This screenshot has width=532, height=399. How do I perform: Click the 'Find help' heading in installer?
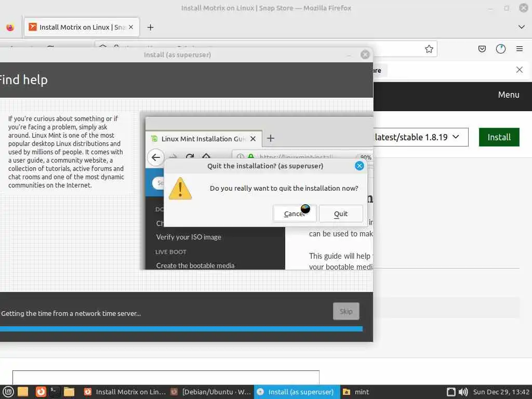(x=23, y=79)
